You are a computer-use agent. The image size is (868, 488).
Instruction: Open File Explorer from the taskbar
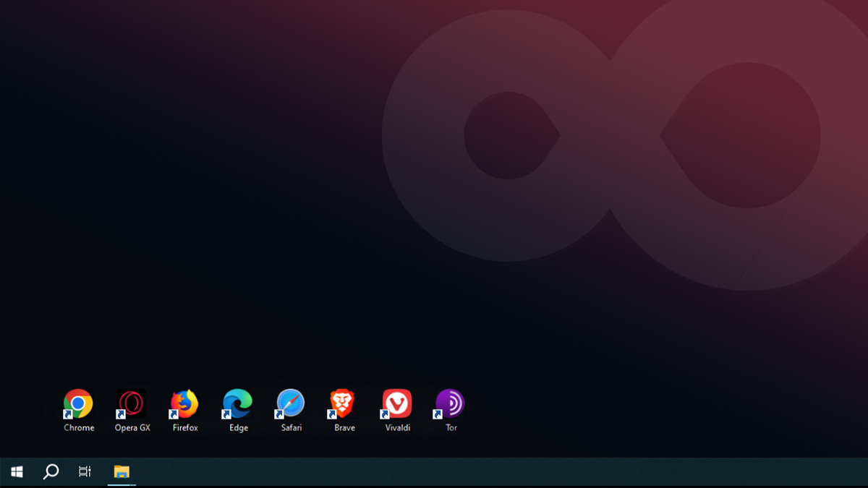122,471
